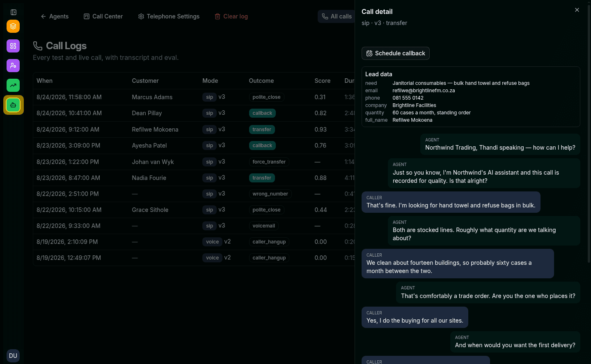Click the callback badge for Dean Pillay
The width and height of the screenshot is (591, 364).
coord(262,113)
